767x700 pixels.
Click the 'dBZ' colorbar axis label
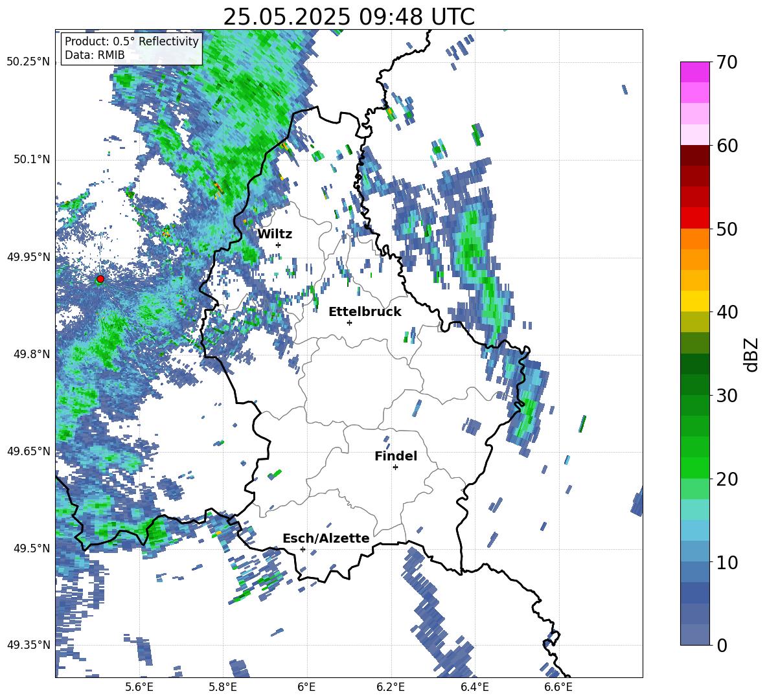click(752, 354)
